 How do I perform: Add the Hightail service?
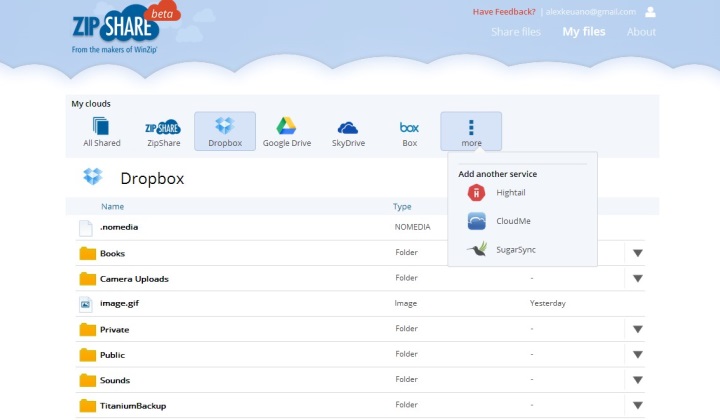[512, 193]
